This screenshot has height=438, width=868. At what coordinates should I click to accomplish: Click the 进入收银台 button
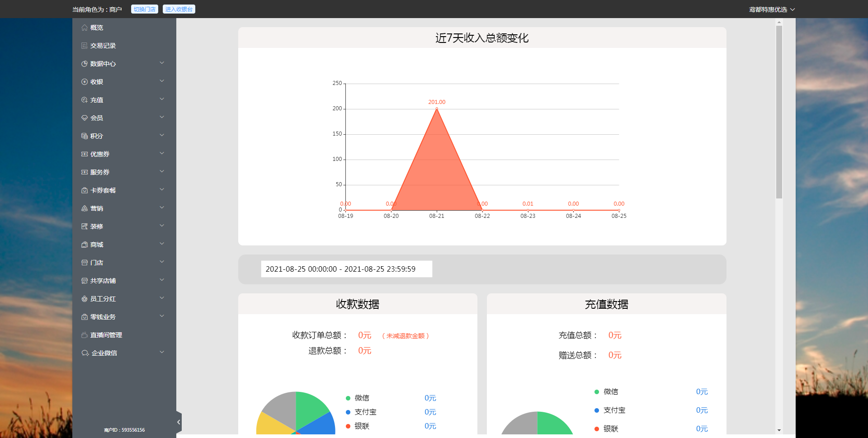[x=179, y=9]
